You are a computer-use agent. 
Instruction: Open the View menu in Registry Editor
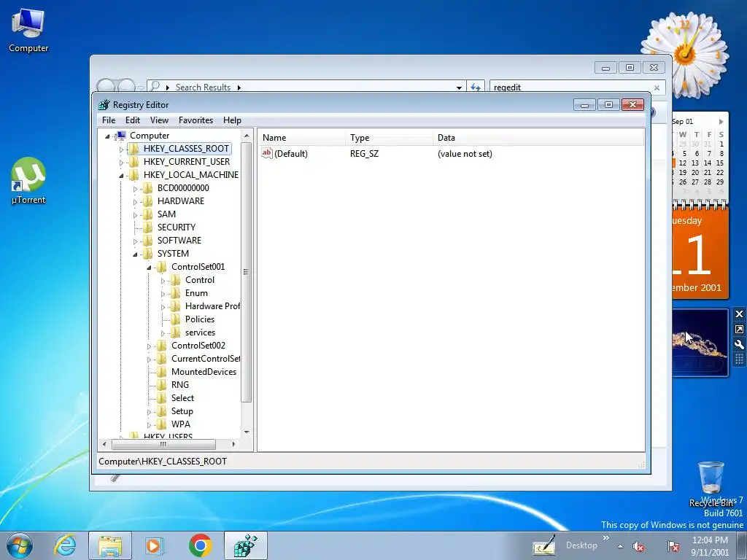point(159,120)
